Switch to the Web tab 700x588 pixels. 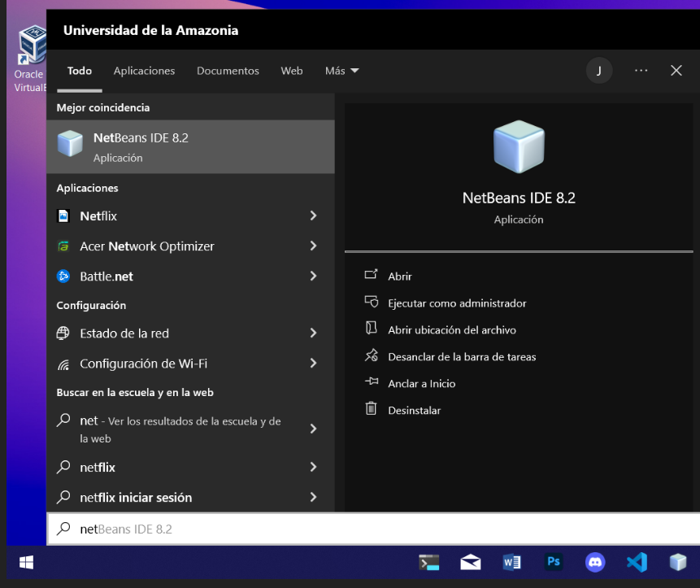click(x=292, y=71)
